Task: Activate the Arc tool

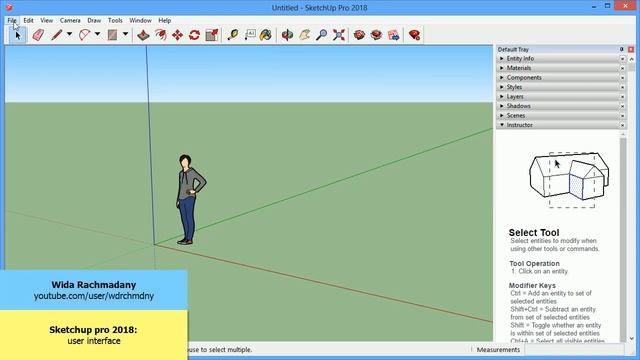Action: [x=84, y=35]
